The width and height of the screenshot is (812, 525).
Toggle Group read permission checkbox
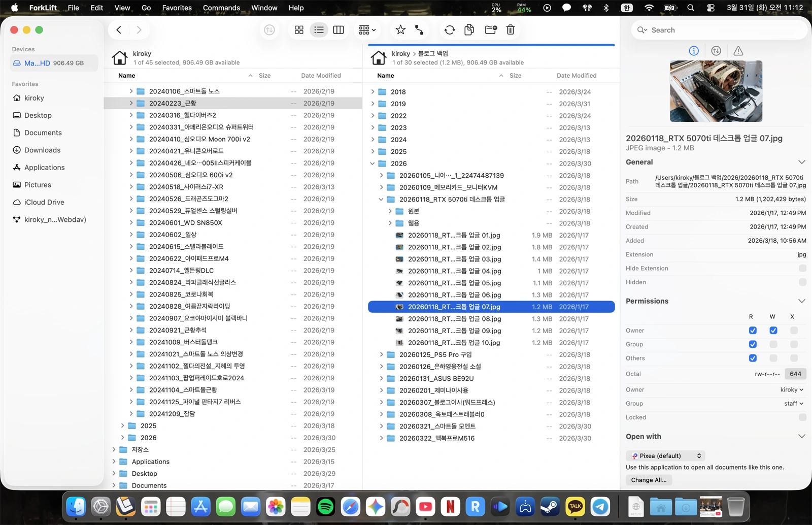coord(753,344)
